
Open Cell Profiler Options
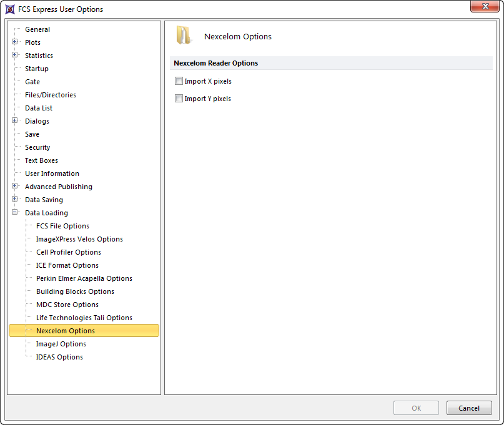69,253
